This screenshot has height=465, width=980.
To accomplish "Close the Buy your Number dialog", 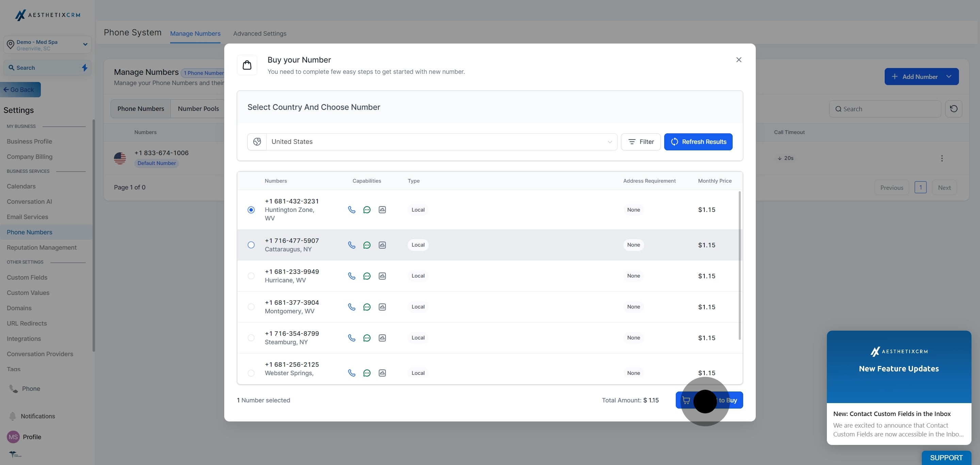I will click(738, 60).
